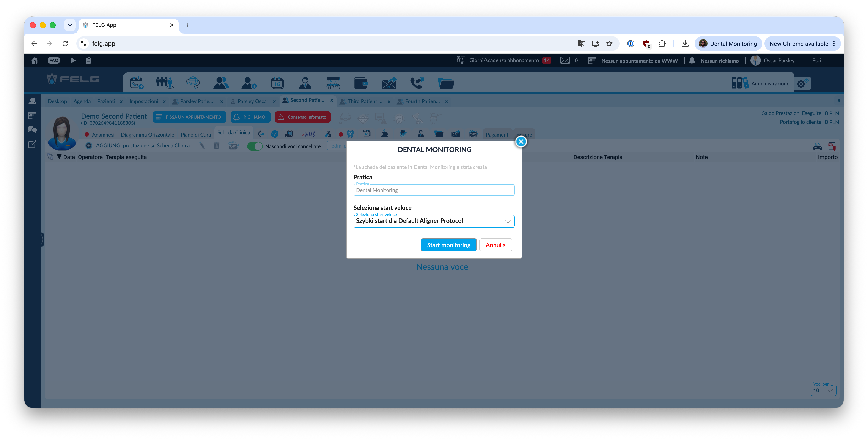Click the home icon in top bar
This screenshot has height=440, width=868.
click(34, 60)
